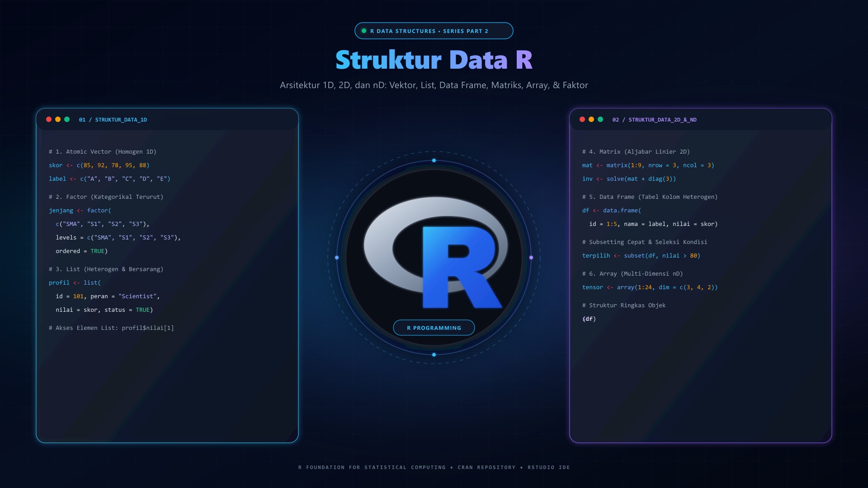Click the line starting with 'levels = c('
Screen dimensions: 868x488
(x=118, y=238)
